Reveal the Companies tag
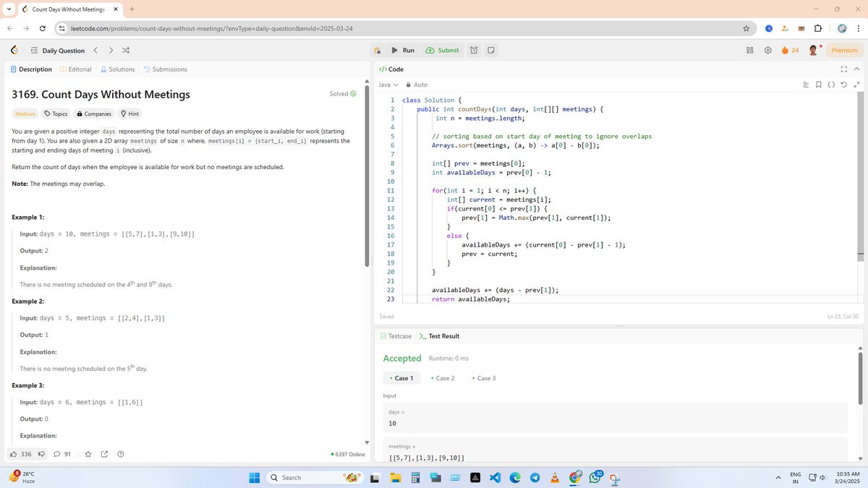 (94, 114)
